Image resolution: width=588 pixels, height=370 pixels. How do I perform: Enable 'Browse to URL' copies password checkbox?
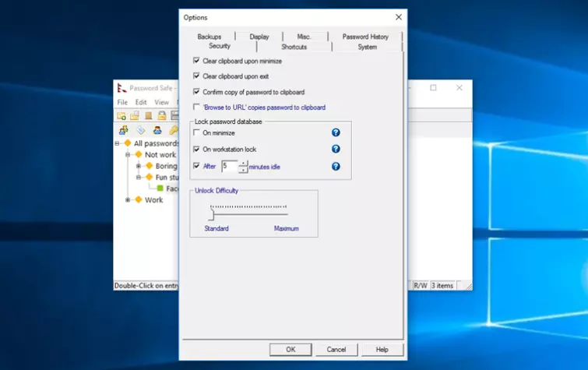click(196, 107)
